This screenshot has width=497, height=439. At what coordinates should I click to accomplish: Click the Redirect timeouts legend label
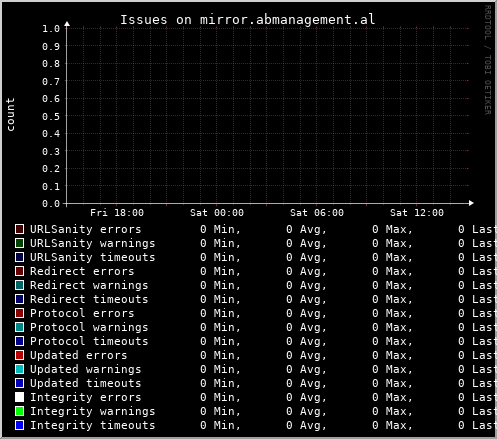point(89,299)
